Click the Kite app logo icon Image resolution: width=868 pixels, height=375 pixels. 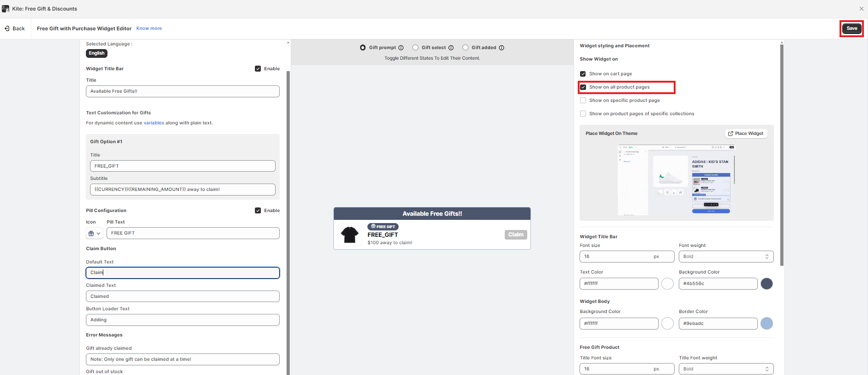pos(6,9)
